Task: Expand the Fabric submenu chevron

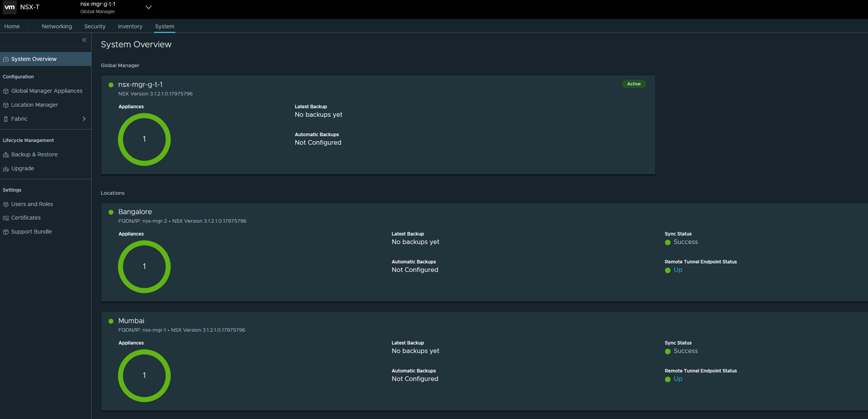Action: [x=84, y=119]
